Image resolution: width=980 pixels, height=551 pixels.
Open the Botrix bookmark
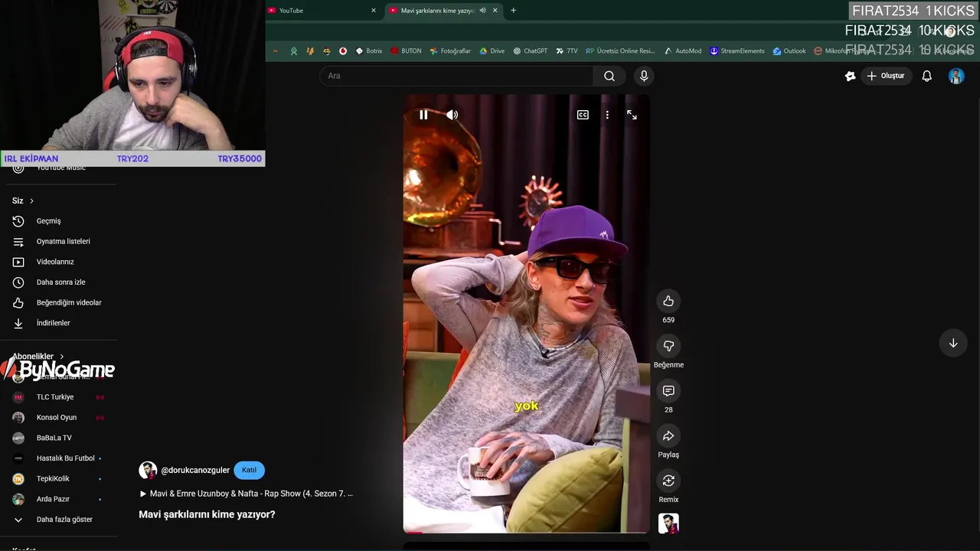coord(368,51)
